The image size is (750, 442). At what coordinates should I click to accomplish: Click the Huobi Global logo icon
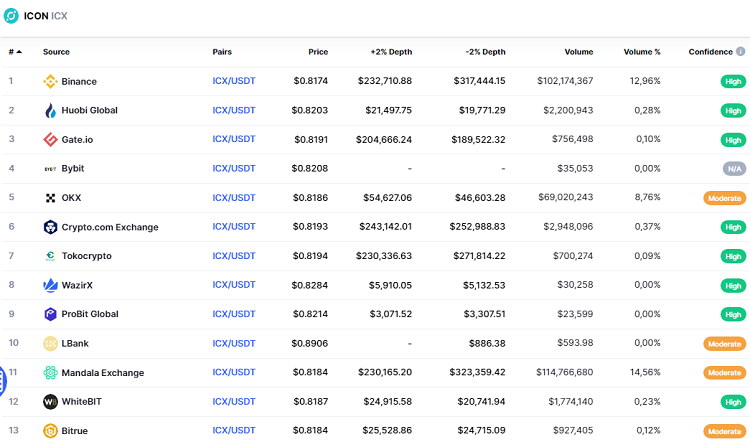tap(50, 110)
